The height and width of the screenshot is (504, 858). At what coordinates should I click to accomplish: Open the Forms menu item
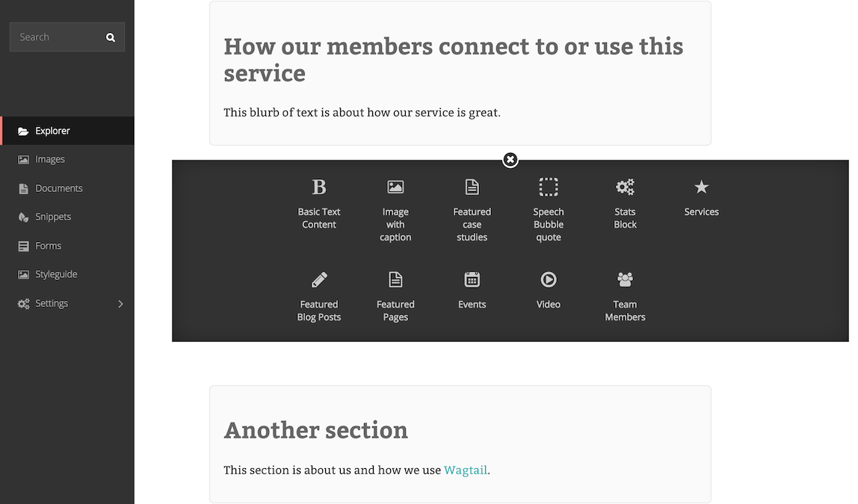pos(67,246)
